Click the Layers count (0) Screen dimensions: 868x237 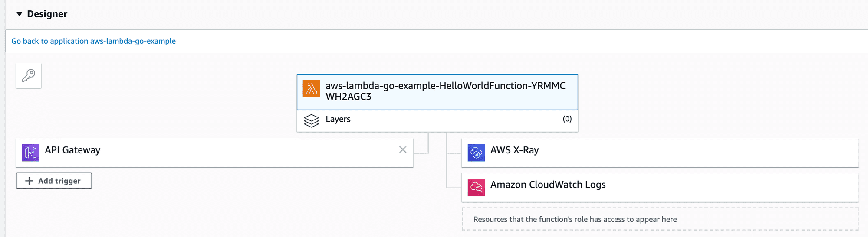(567, 119)
